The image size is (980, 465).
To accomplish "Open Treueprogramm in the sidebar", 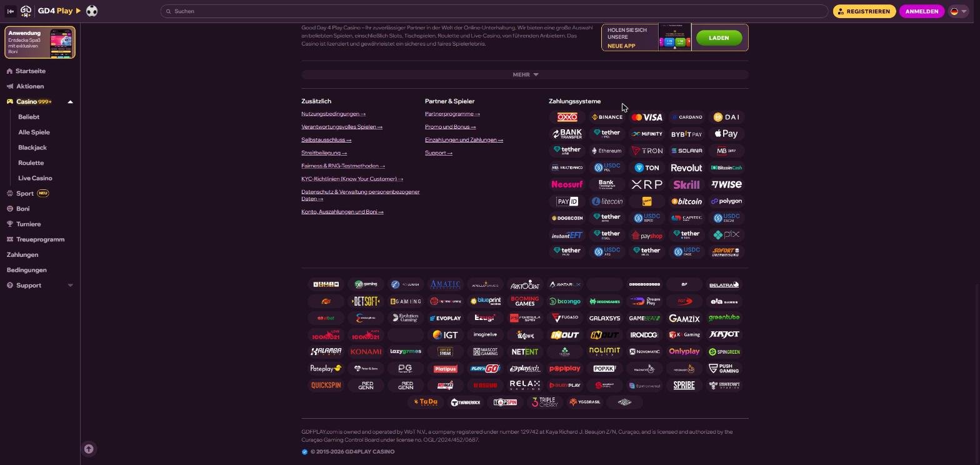I will click(x=40, y=239).
